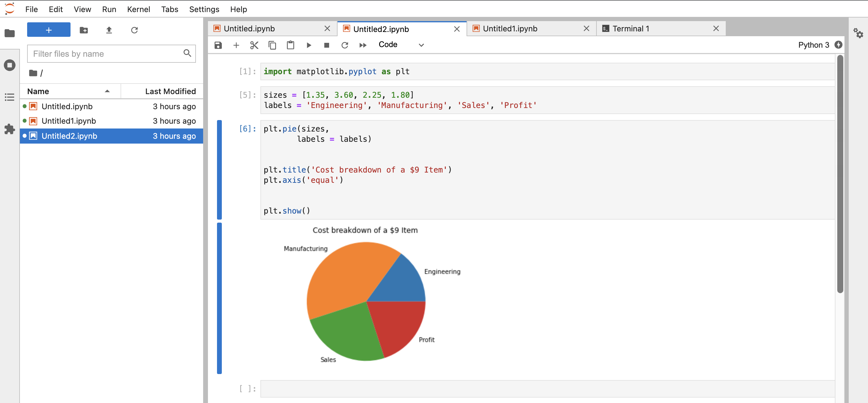Interrupt the kernel with stop icon

tap(326, 45)
